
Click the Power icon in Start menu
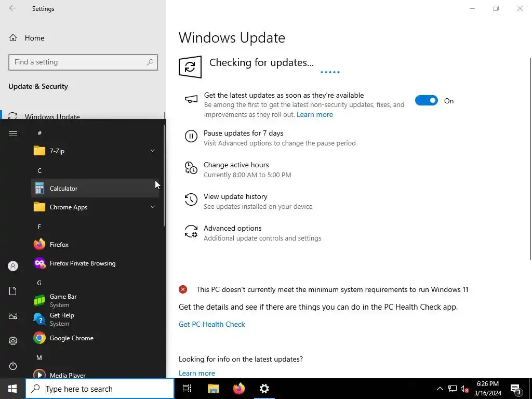pyautogui.click(x=13, y=366)
